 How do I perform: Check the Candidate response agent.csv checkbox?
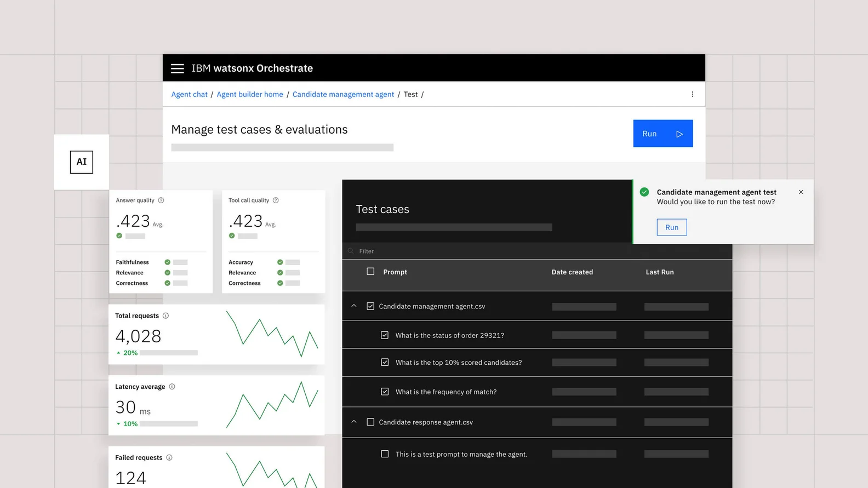coord(370,422)
